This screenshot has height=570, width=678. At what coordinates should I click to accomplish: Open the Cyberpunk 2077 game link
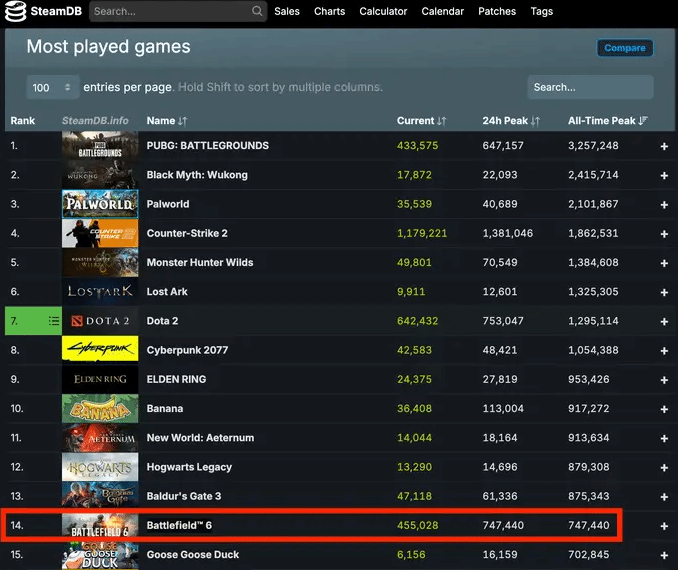[x=187, y=351]
